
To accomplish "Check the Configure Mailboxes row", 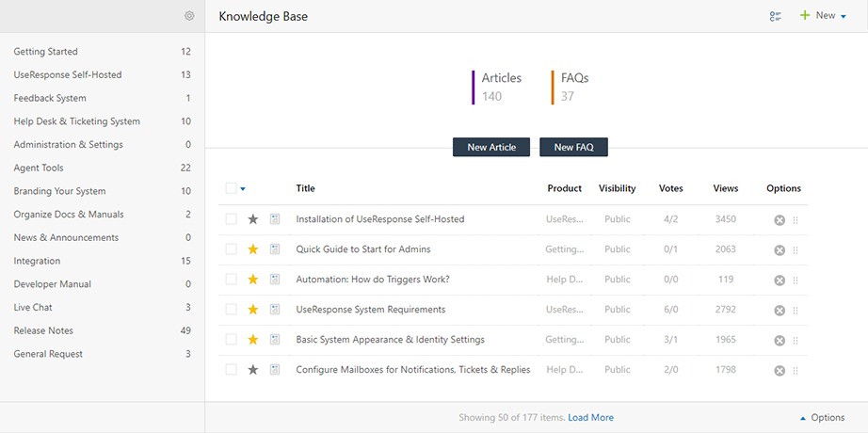I will [231, 369].
